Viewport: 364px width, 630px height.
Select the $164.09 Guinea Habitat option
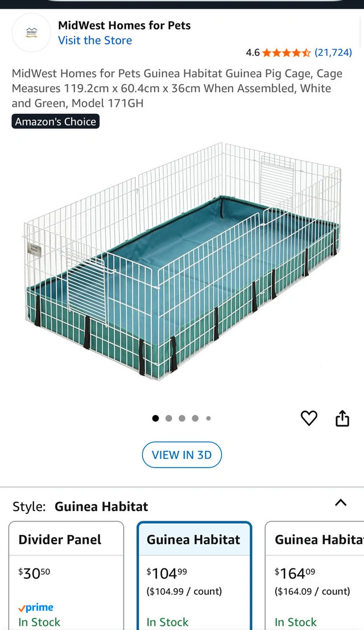click(315, 576)
